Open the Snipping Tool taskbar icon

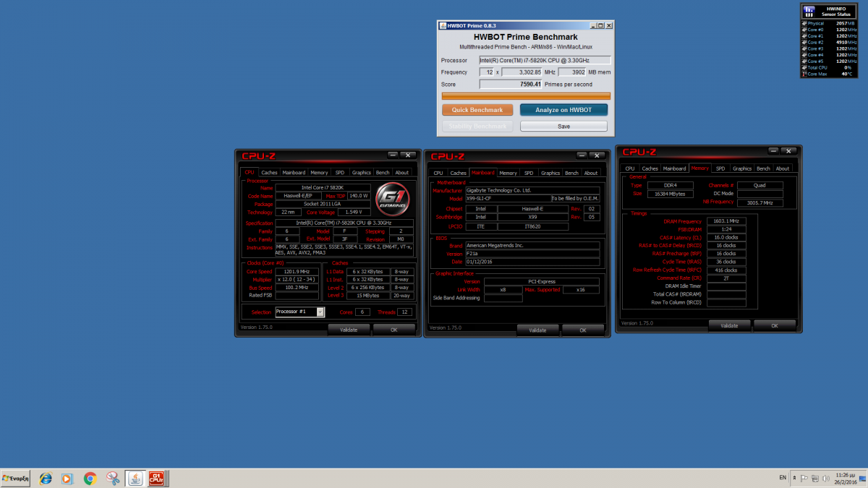point(112,478)
